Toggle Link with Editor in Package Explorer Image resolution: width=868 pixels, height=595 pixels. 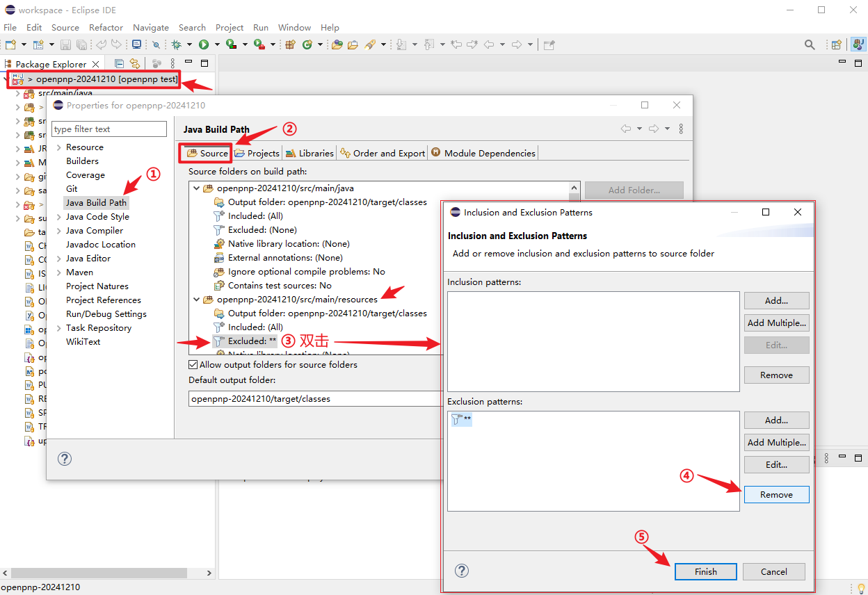[x=135, y=63]
